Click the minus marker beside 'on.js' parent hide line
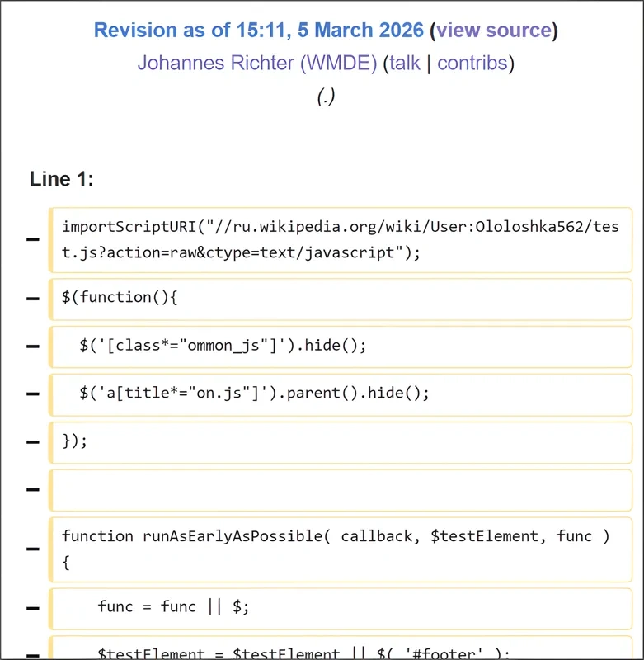This screenshot has height=660, width=644. [33, 394]
